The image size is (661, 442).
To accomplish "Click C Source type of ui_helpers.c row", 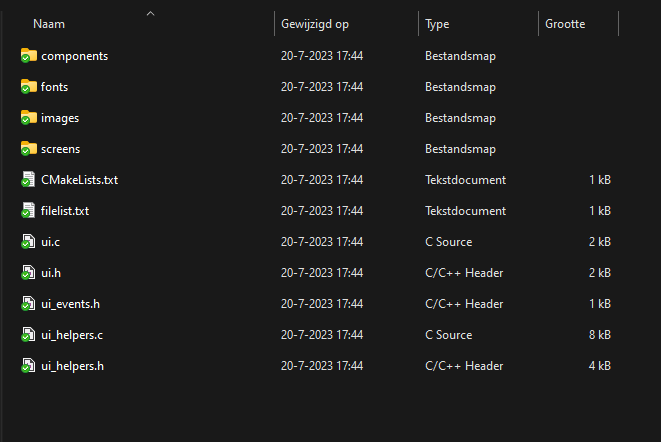I will [449, 335].
